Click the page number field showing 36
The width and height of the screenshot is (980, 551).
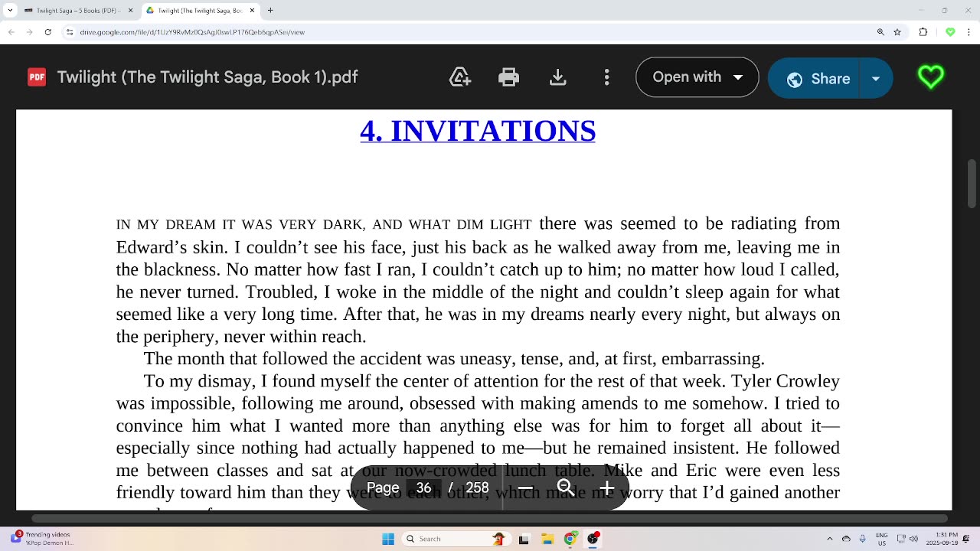point(424,488)
